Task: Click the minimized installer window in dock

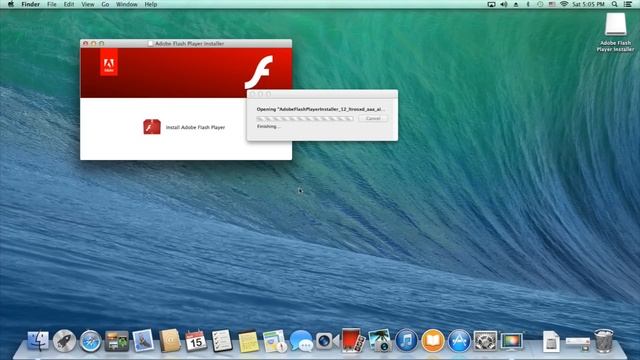Action: point(578,344)
